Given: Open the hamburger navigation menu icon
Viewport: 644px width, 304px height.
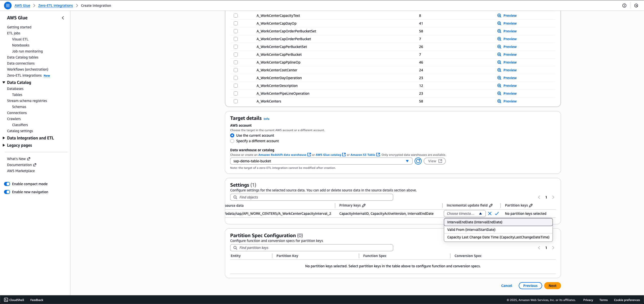Looking at the screenshot, I should (8, 5).
